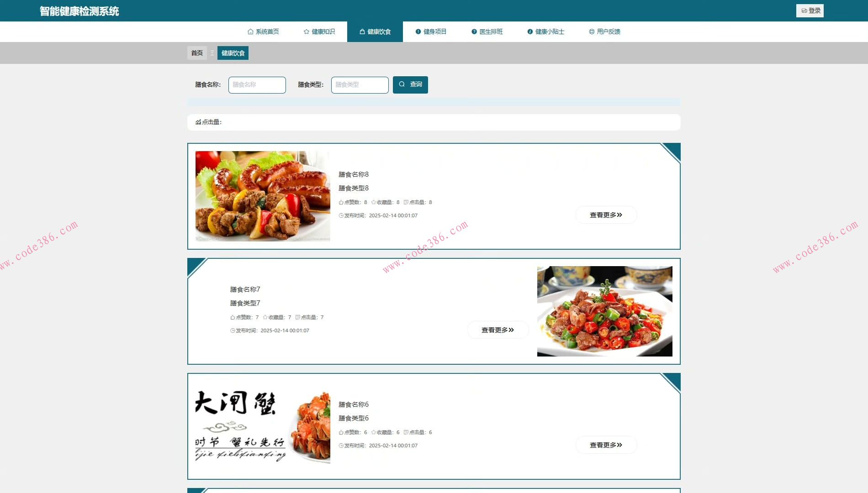Click the star icon beside 健康知识

pyautogui.click(x=305, y=31)
